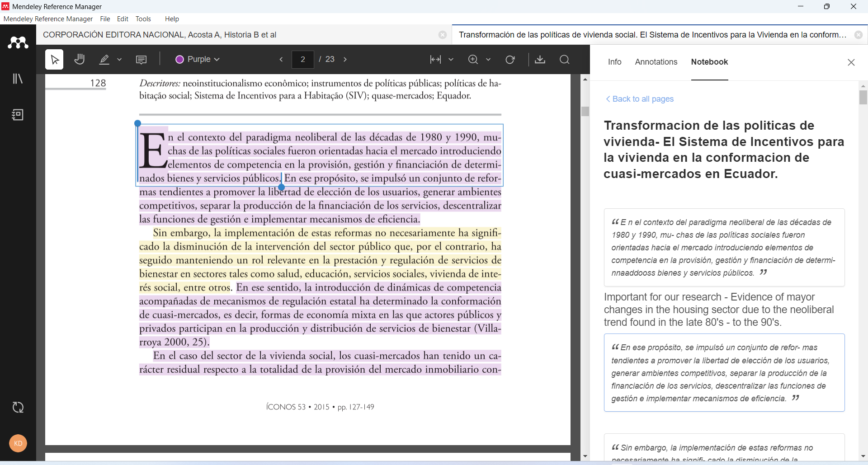The height and width of the screenshot is (465, 868).
Task: Click the Sync icon in the left sidebar
Action: 18,407
